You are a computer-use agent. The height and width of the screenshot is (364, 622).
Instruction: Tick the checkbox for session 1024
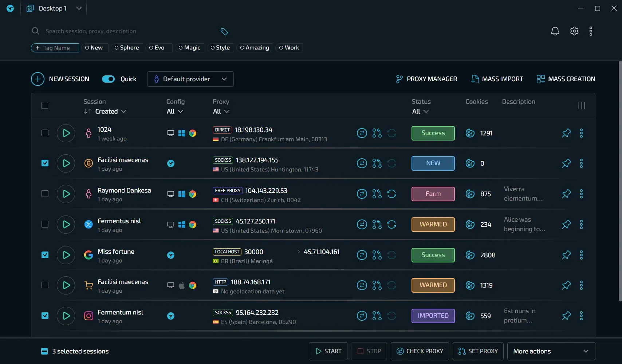coord(45,133)
